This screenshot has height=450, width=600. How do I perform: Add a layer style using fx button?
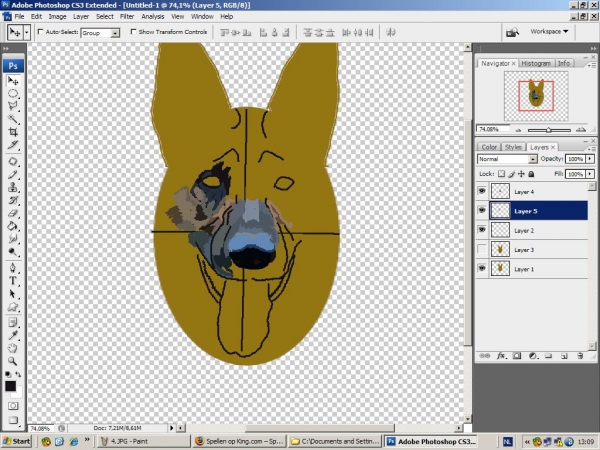click(x=501, y=356)
